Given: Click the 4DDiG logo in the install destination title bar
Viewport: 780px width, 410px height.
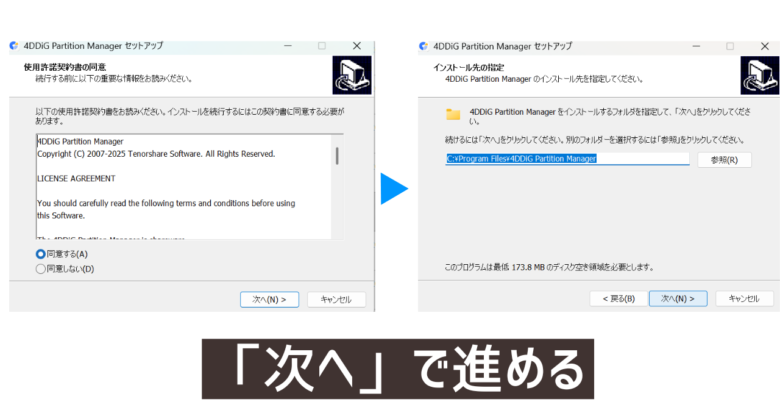Looking at the screenshot, I should (x=423, y=46).
